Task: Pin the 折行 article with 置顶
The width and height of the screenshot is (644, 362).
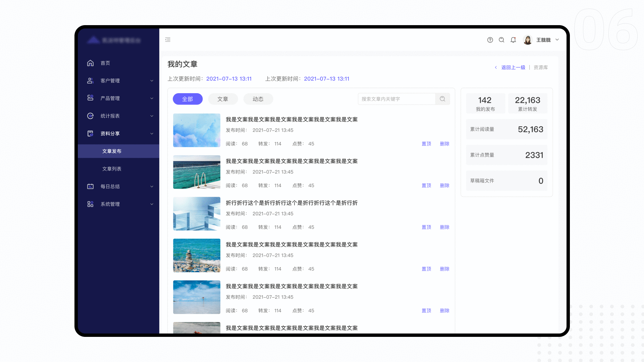Action: [x=426, y=227]
